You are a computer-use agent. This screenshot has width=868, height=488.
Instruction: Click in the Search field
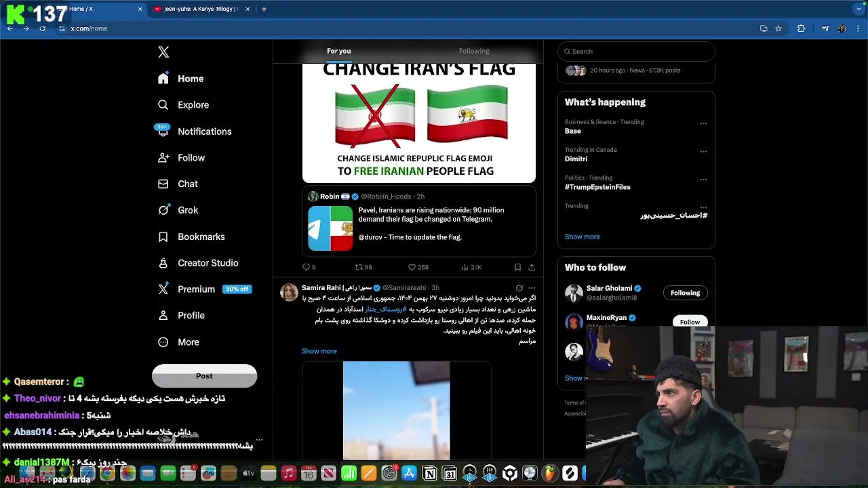(x=636, y=52)
